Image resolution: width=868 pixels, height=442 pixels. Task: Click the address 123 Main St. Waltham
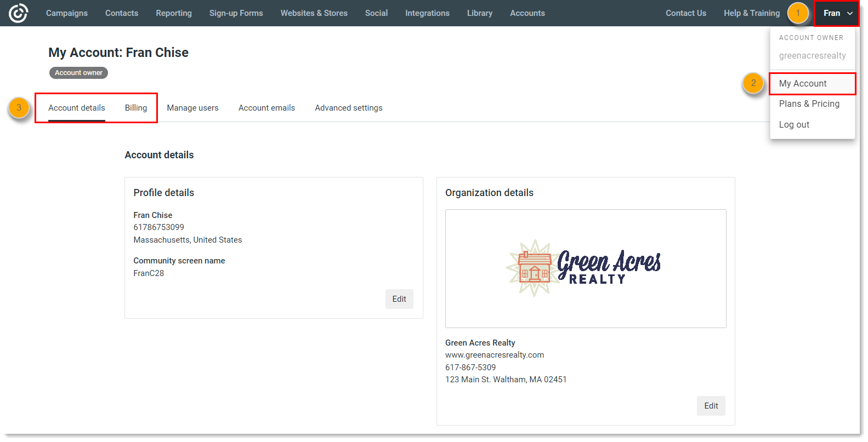pyautogui.click(x=506, y=380)
